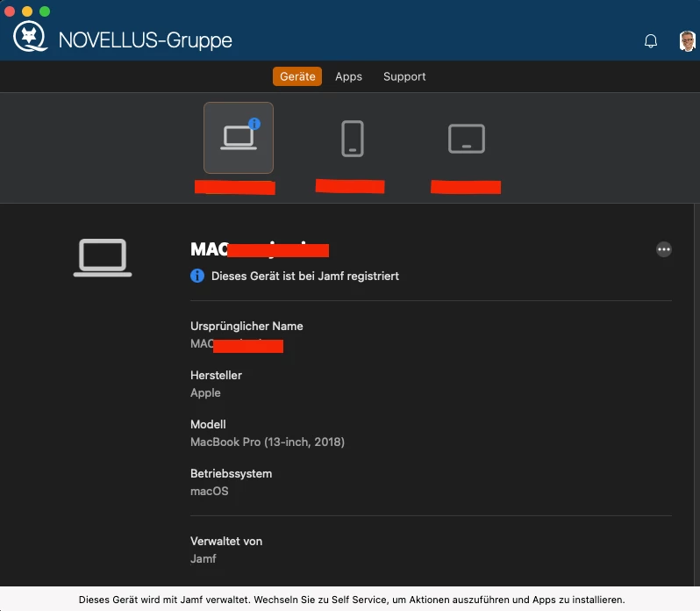This screenshot has height=611, width=700.
Task: Click the NOVELLUS-Gruppe title text
Action: coord(145,40)
